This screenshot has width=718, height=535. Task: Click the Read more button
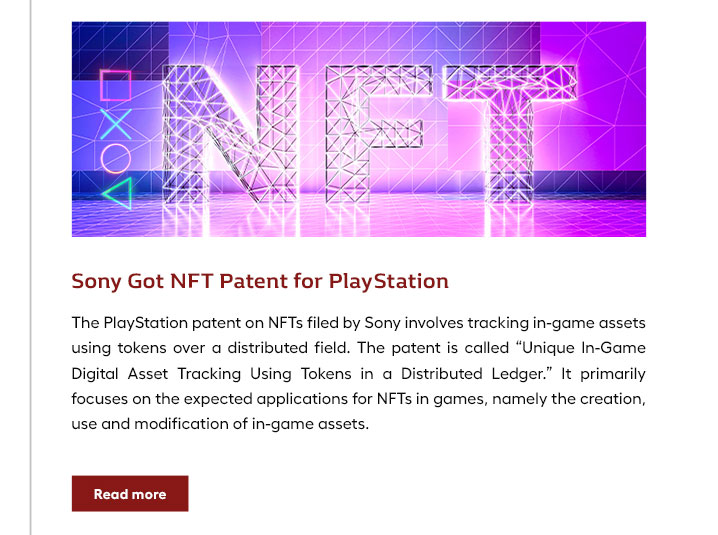[x=130, y=493]
